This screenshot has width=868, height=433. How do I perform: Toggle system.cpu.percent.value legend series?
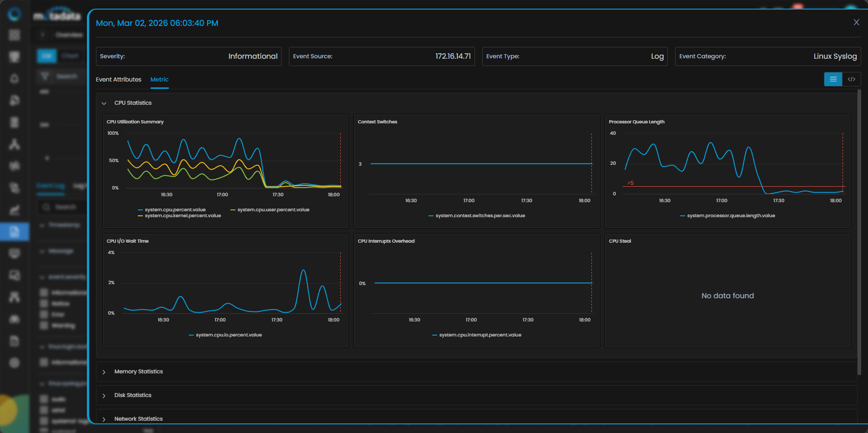pyautogui.click(x=175, y=210)
